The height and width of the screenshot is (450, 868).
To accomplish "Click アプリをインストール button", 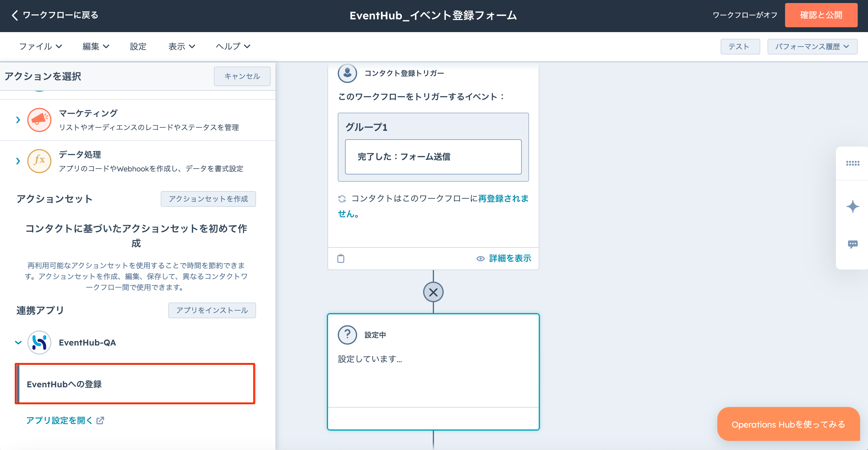I will point(212,310).
